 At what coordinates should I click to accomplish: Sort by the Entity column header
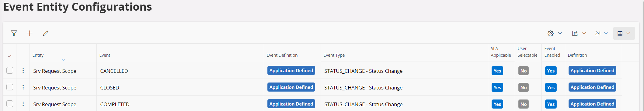pyautogui.click(x=38, y=55)
